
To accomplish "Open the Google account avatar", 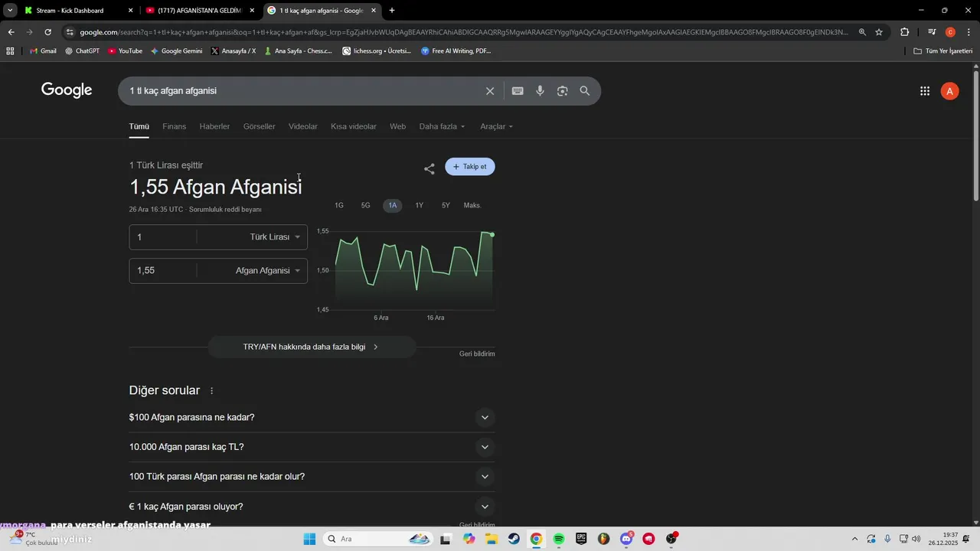I will tap(950, 91).
